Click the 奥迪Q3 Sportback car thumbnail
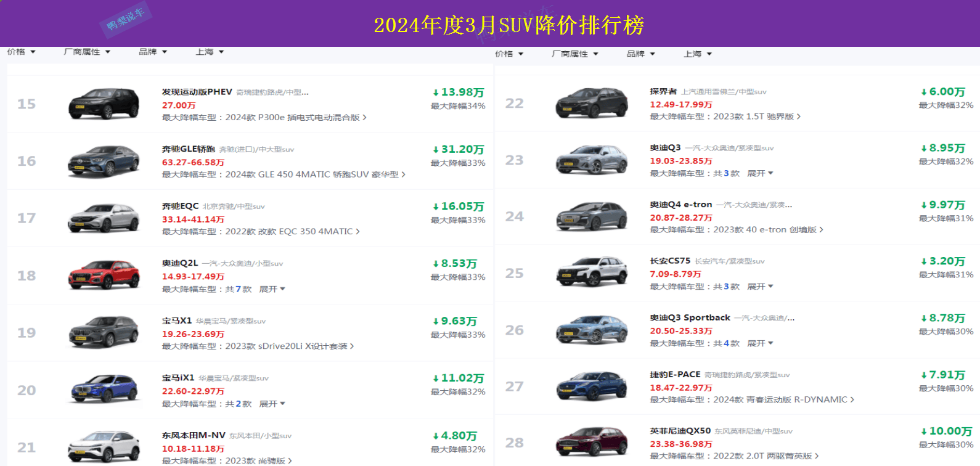The width and height of the screenshot is (980, 466). point(592,330)
